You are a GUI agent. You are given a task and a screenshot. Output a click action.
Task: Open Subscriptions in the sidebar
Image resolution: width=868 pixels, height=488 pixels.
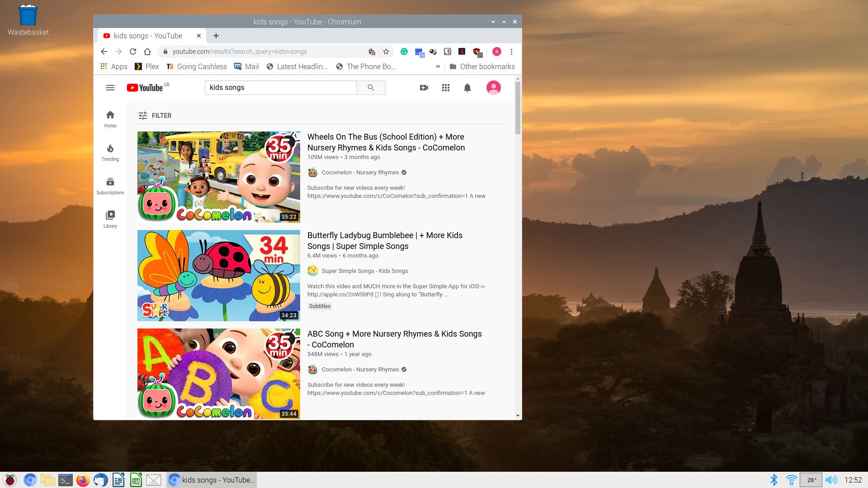click(110, 186)
